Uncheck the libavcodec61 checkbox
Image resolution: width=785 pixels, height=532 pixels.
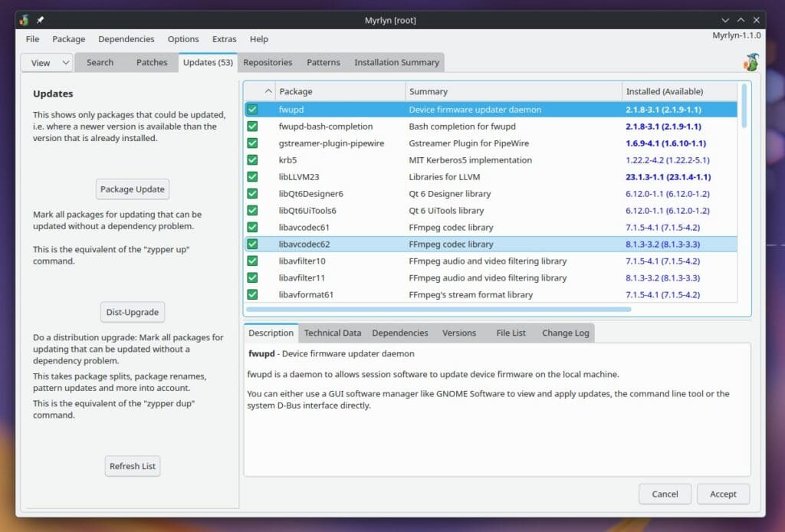pyautogui.click(x=253, y=227)
